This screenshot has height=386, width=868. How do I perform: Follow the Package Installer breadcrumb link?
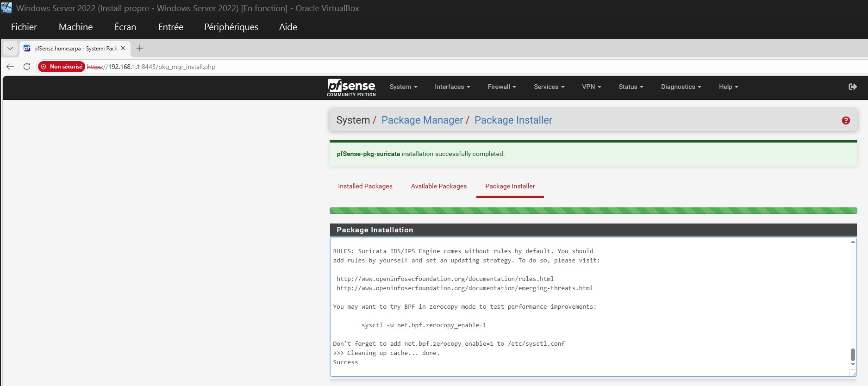pos(513,120)
